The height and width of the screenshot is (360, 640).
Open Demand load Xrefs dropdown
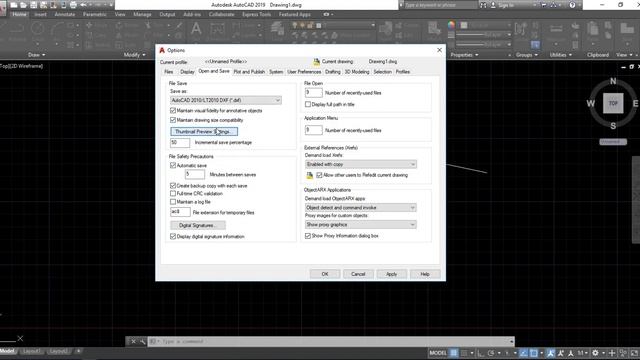click(x=361, y=164)
